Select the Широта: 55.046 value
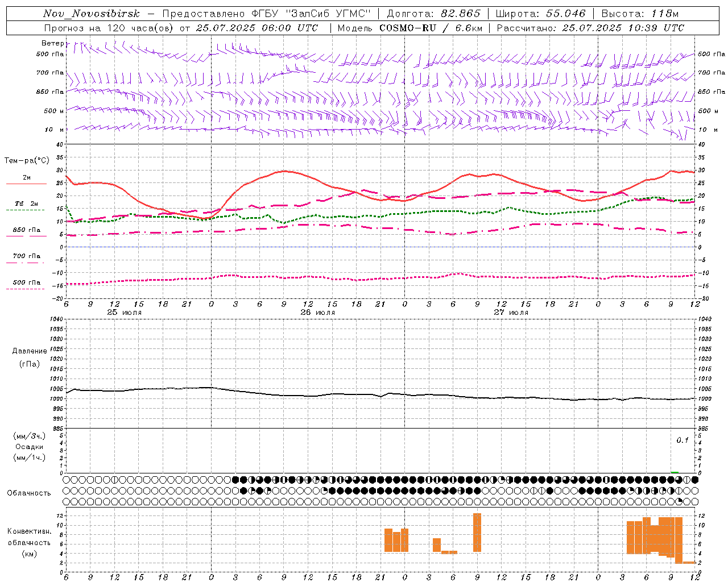 tap(540, 14)
